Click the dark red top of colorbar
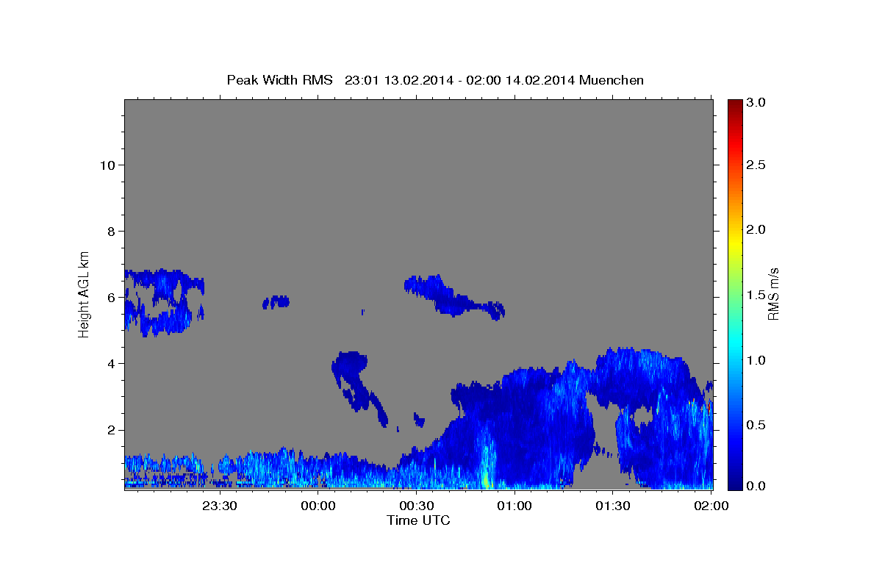 (x=735, y=104)
